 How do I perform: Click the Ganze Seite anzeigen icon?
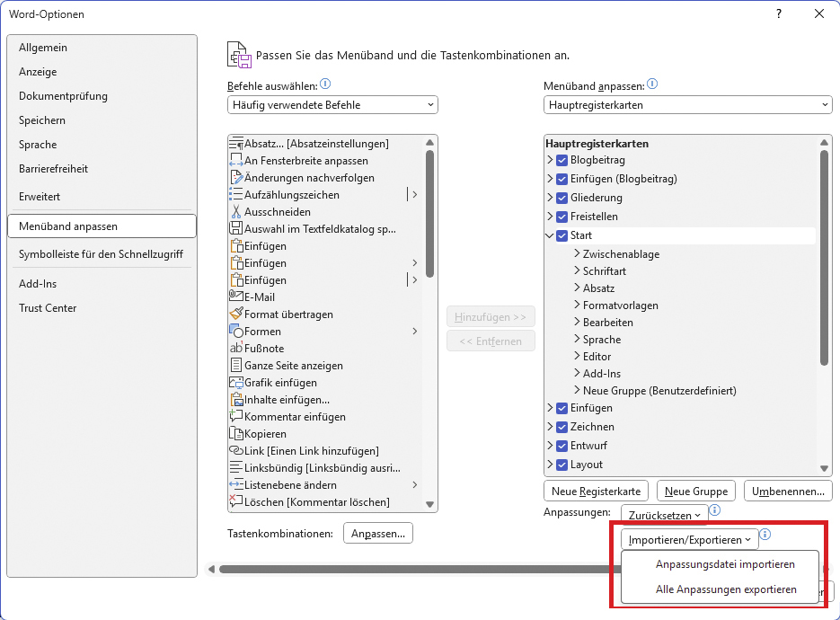tap(235, 366)
